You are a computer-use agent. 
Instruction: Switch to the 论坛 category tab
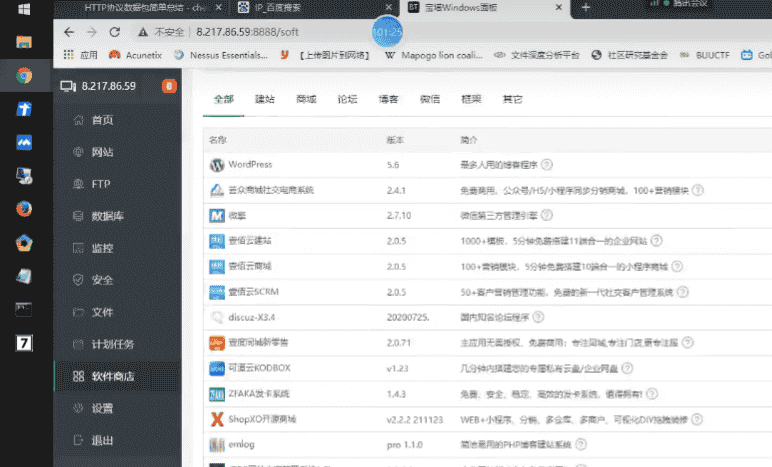click(x=347, y=99)
